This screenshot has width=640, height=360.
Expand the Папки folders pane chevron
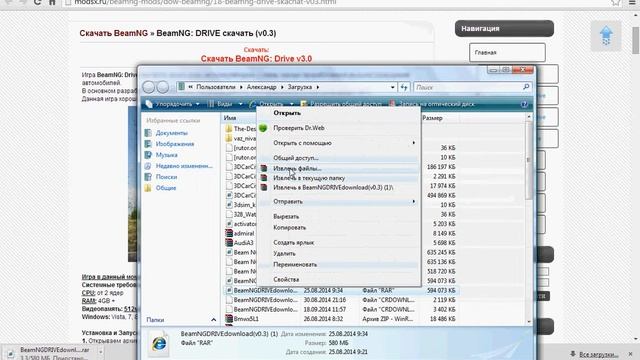[213, 320]
